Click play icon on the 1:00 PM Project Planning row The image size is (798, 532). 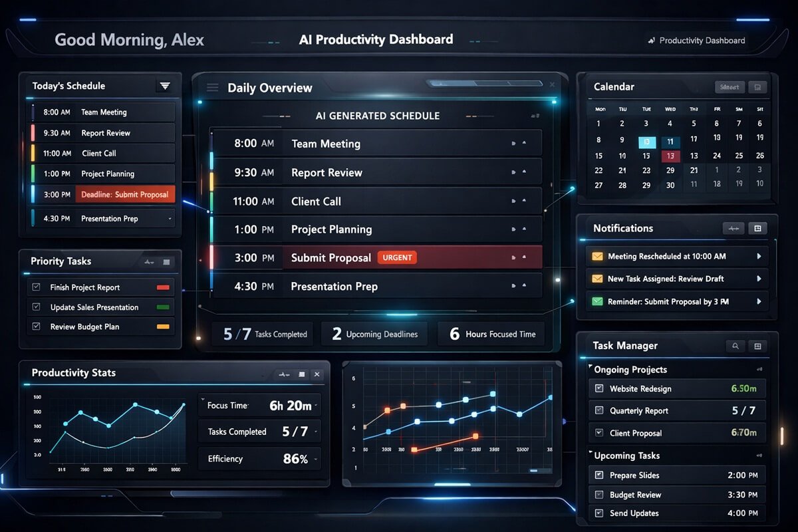(513, 229)
